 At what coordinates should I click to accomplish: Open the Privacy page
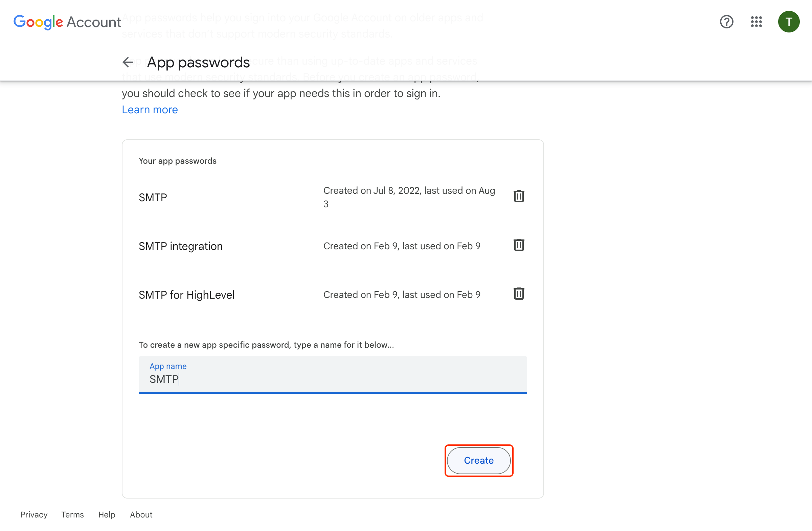[33, 515]
